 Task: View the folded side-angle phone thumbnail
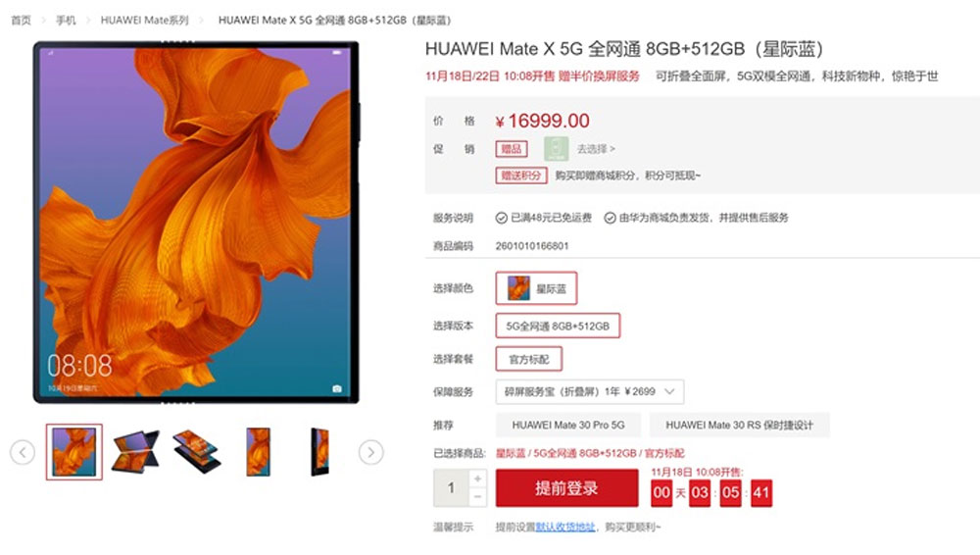tap(319, 452)
